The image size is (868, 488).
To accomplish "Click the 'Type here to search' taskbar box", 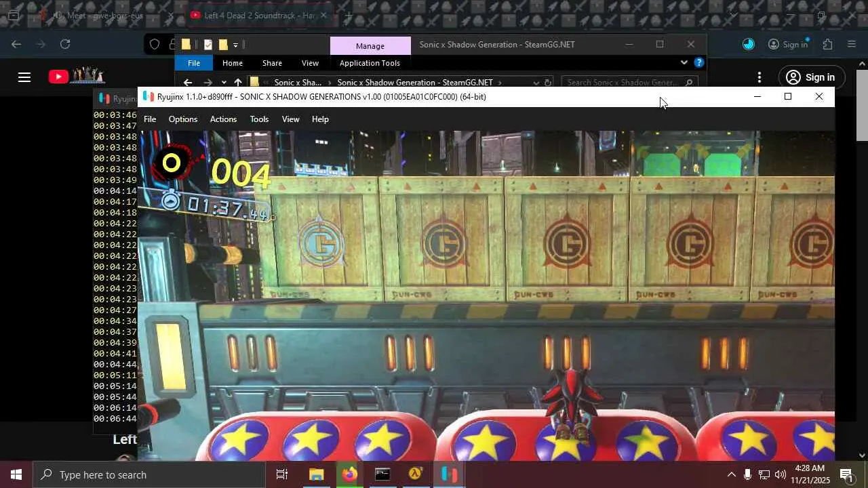I will [149, 474].
